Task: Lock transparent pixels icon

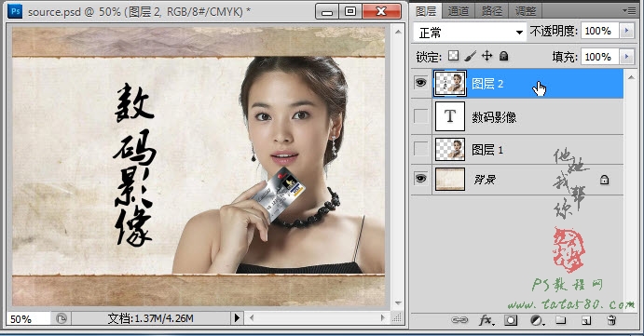Action: 454,56
